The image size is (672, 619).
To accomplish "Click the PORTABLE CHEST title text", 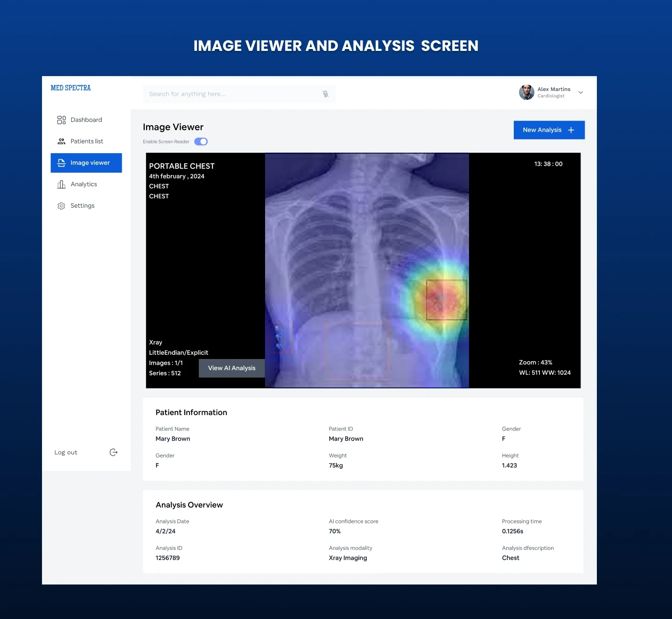I will 182,166.
